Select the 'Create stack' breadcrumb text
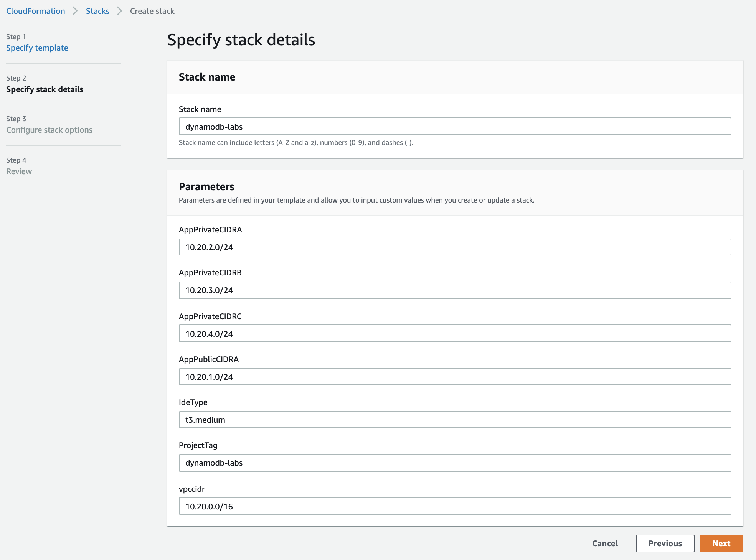 [x=152, y=11]
